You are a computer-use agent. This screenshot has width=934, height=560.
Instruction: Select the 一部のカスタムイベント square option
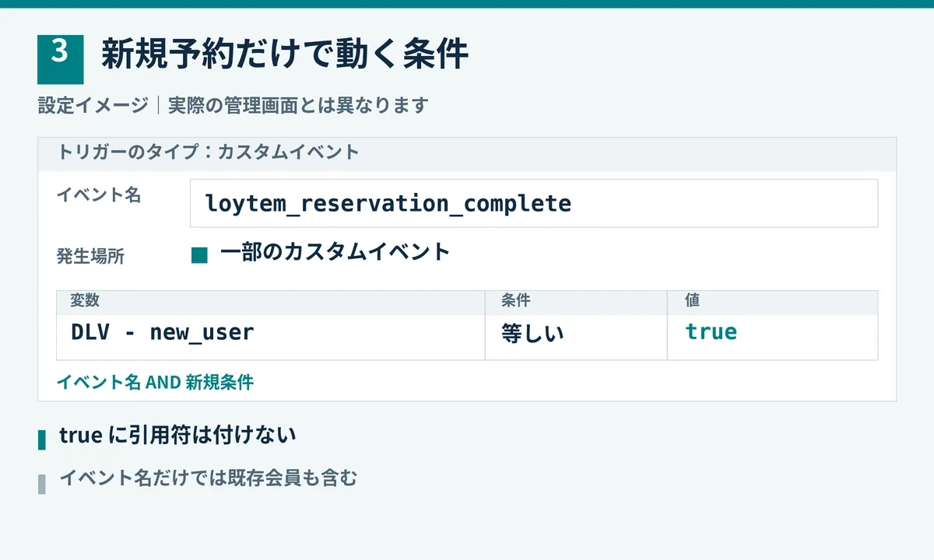point(199,255)
